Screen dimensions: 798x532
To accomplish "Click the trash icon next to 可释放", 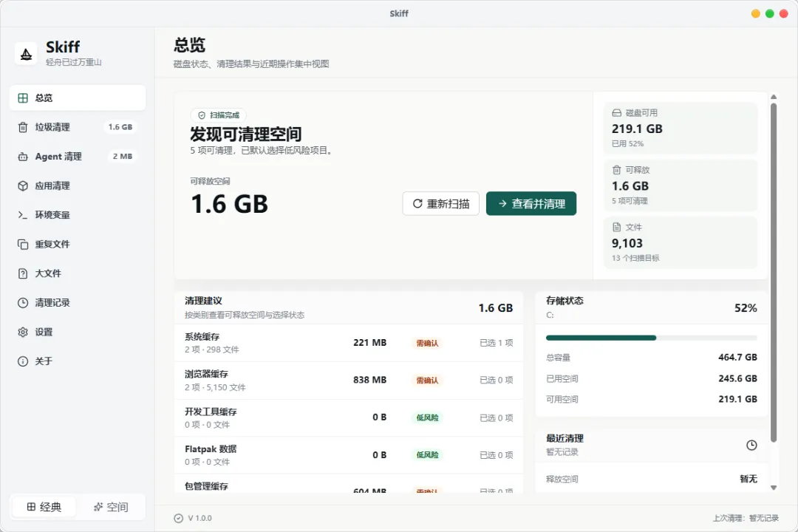I will (616, 170).
